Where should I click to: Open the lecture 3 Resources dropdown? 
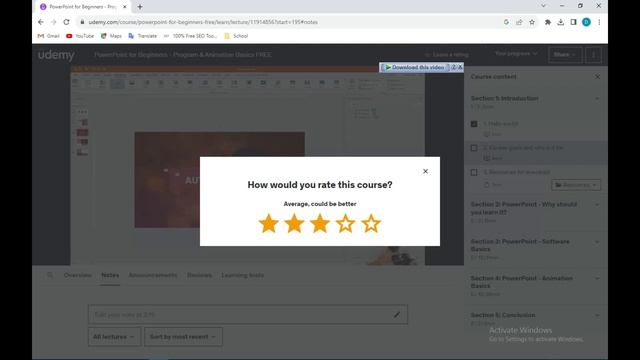(x=576, y=185)
